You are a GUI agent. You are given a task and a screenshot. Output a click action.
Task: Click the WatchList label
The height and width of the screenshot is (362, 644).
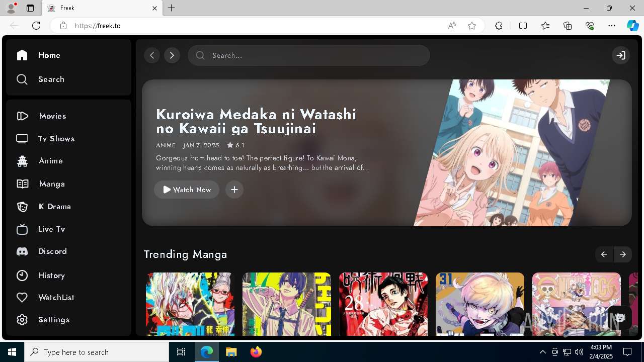56,298
